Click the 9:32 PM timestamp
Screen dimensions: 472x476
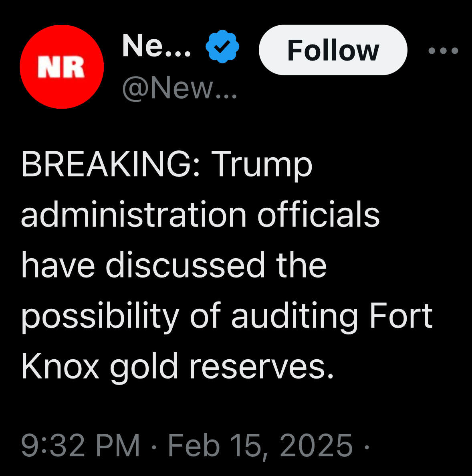coord(80,446)
